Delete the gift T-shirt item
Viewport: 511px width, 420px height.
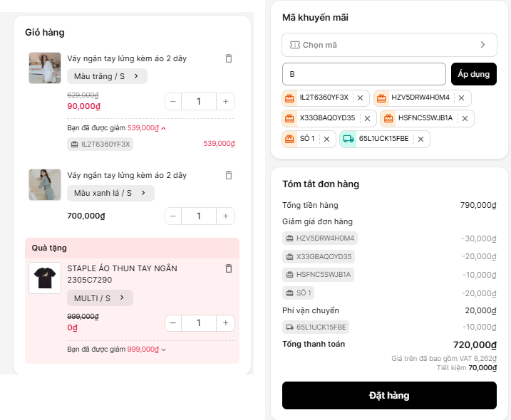pyautogui.click(x=229, y=268)
